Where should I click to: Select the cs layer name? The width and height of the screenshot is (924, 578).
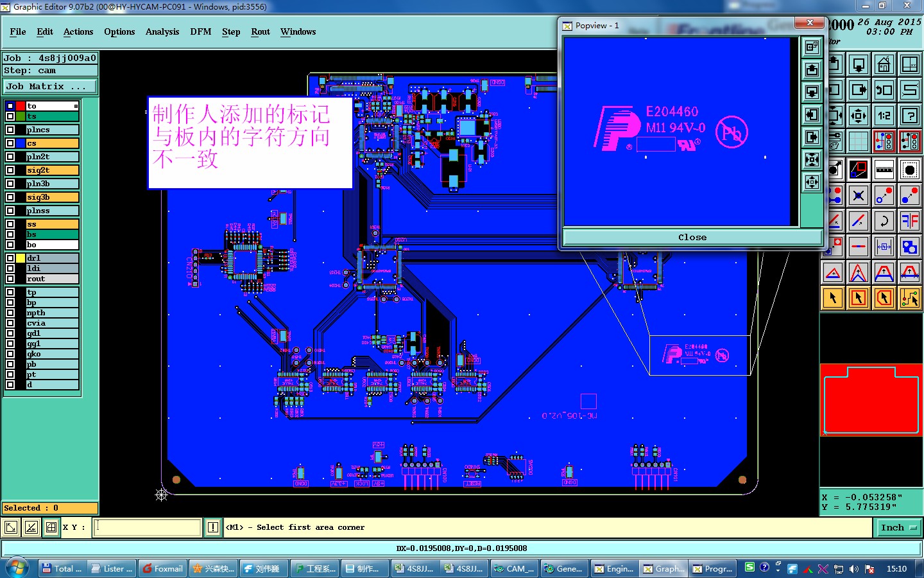click(53, 143)
